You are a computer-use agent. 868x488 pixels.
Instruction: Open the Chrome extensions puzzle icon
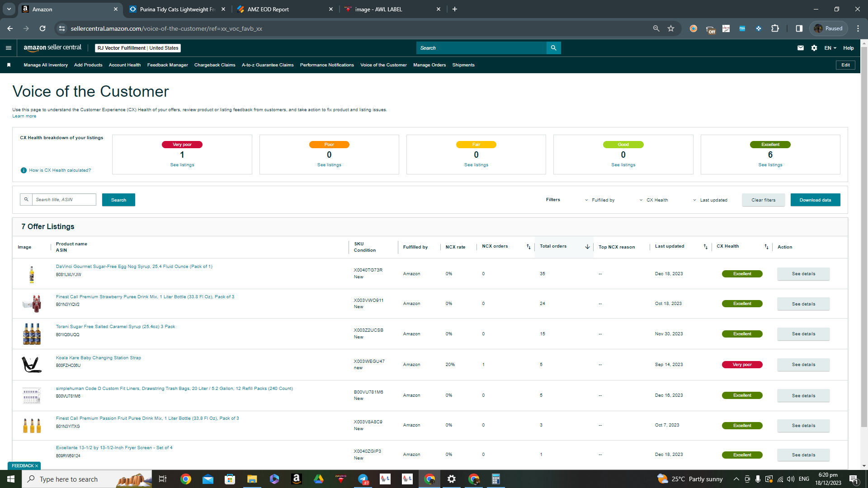click(775, 28)
